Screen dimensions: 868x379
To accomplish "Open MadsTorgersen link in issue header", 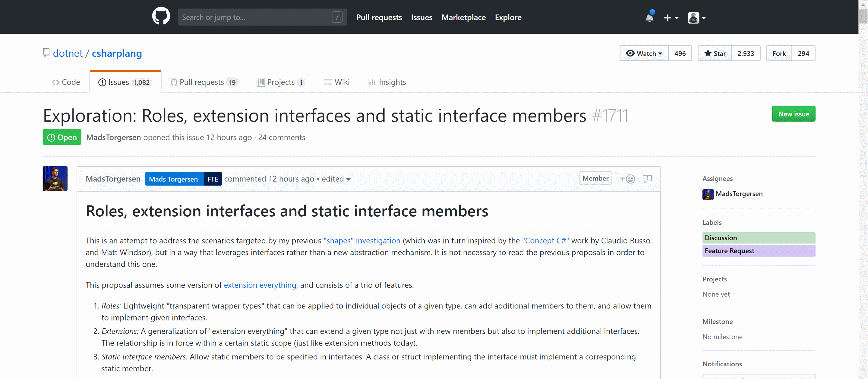I will (x=114, y=137).
